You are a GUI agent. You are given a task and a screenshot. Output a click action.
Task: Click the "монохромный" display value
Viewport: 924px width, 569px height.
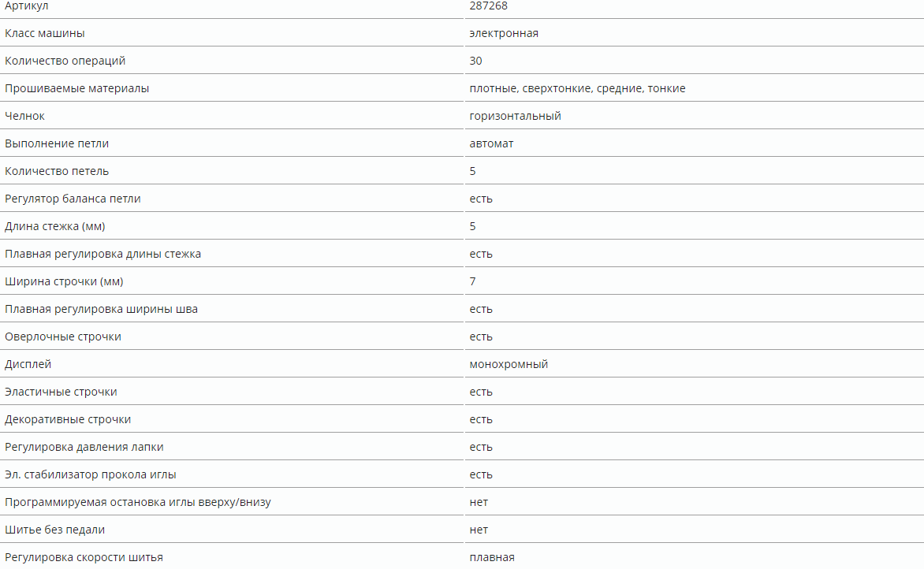(509, 365)
